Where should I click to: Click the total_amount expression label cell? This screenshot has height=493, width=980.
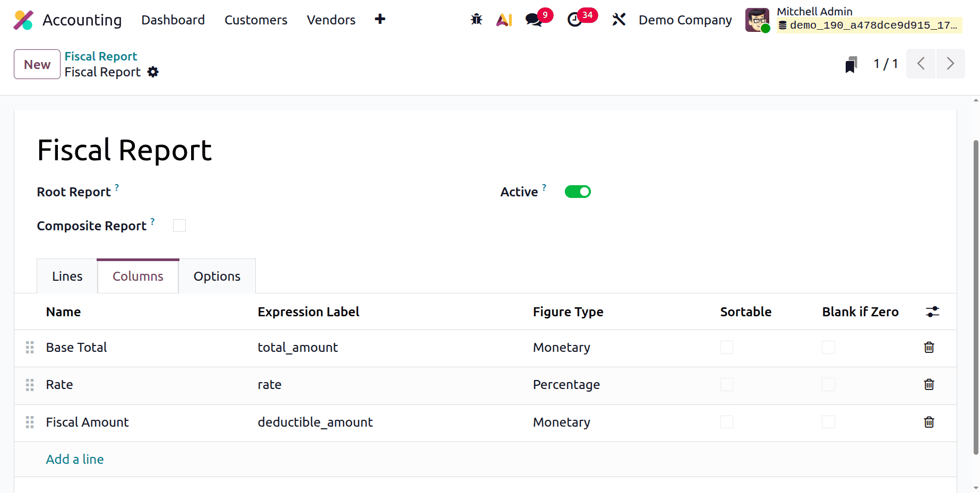(298, 347)
